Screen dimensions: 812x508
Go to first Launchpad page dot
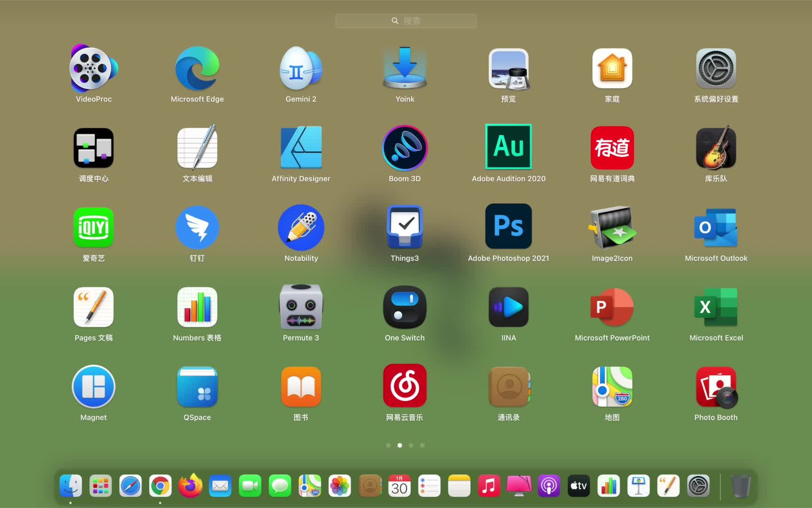[389, 445]
